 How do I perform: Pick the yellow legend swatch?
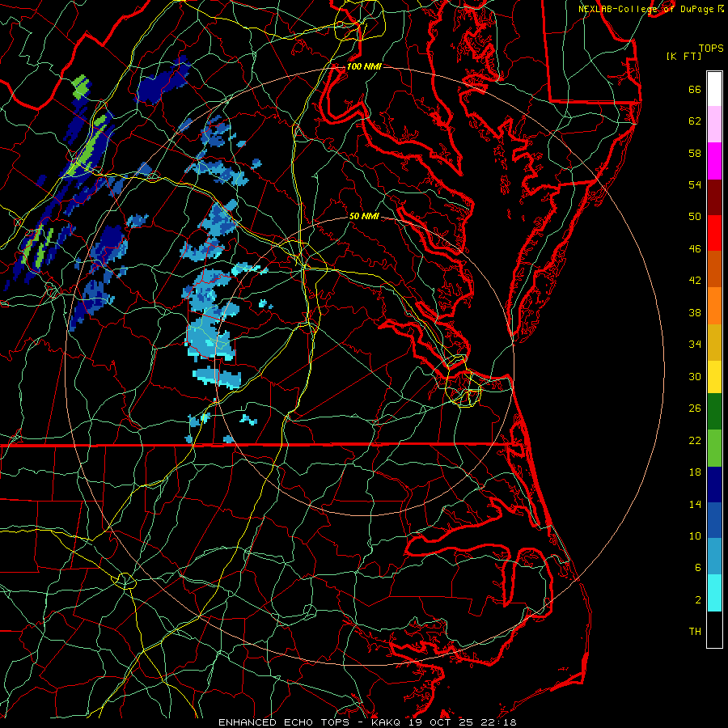714,377
